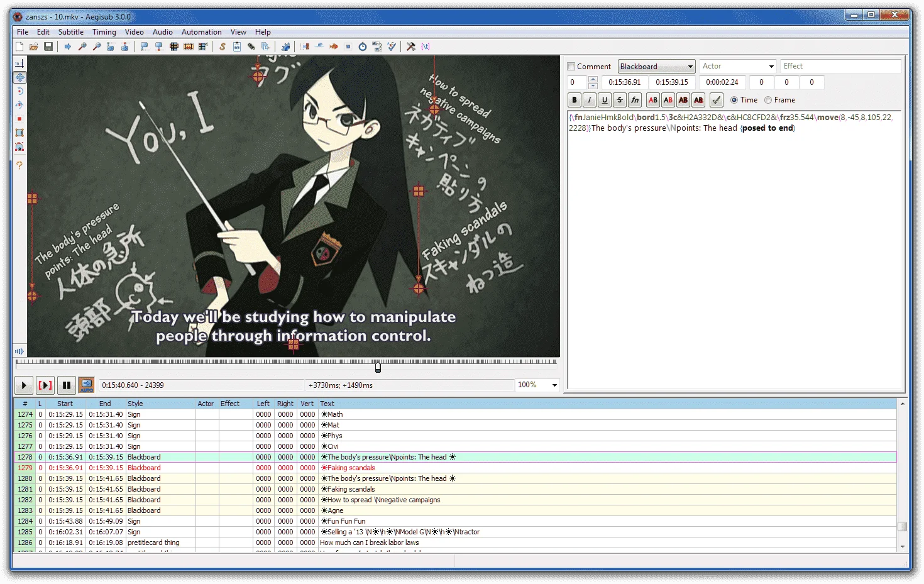Toggle bold formatting button

coord(575,100)
